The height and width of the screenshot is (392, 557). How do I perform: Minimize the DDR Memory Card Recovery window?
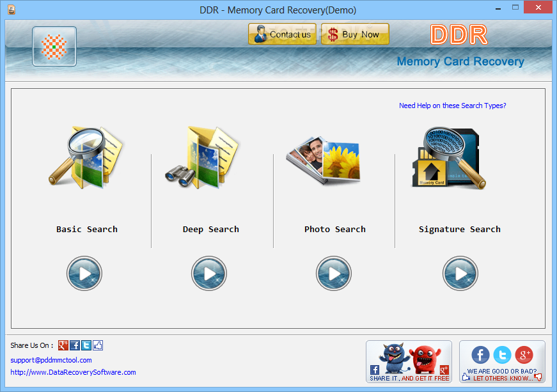(498, 8)
